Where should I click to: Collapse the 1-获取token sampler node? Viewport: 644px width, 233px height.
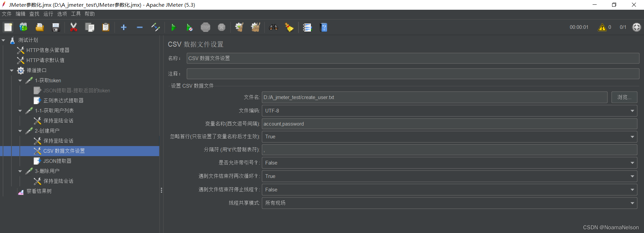pyautogui.click(x=20, y=81)
